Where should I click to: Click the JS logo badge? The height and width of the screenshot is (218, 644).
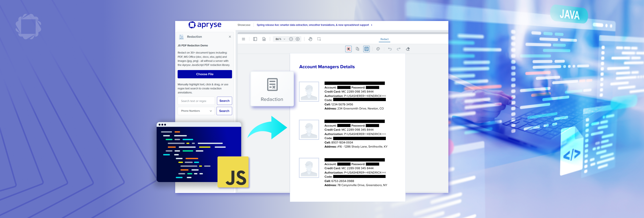(233, 172)
